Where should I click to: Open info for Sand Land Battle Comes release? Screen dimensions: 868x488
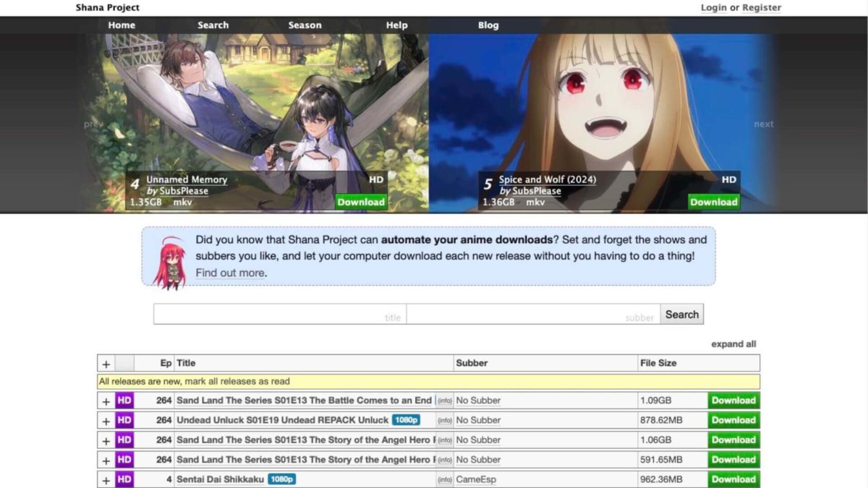445,401
